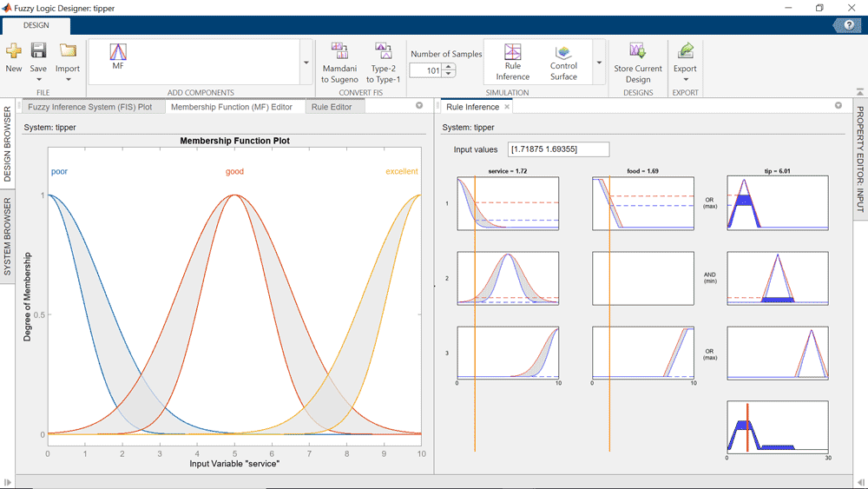Image resolution: width=868 pixels, height=489 pixels.
Task: Open Export dropdown arrow
Action: tap(686, 79)
